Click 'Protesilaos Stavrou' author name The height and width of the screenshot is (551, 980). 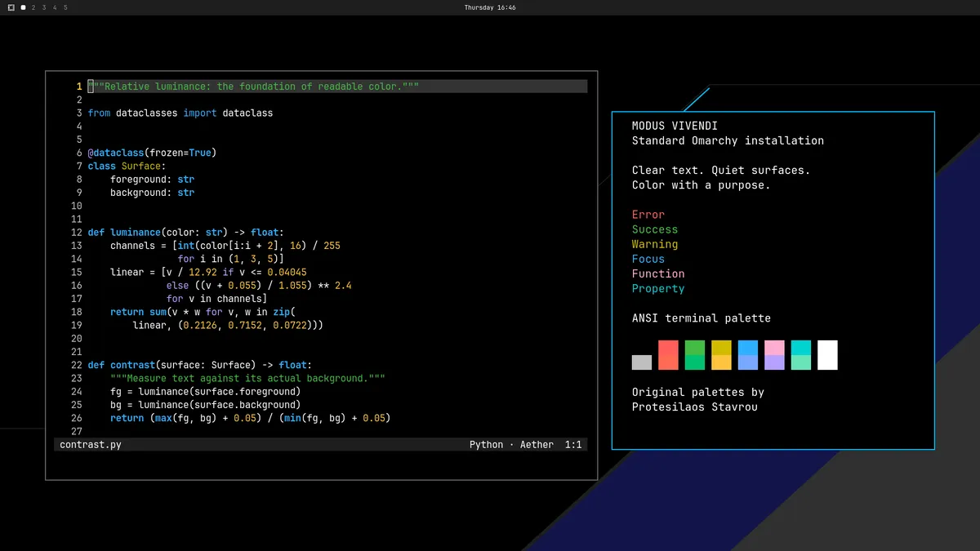pyautogui.click(x=695, y=407)
